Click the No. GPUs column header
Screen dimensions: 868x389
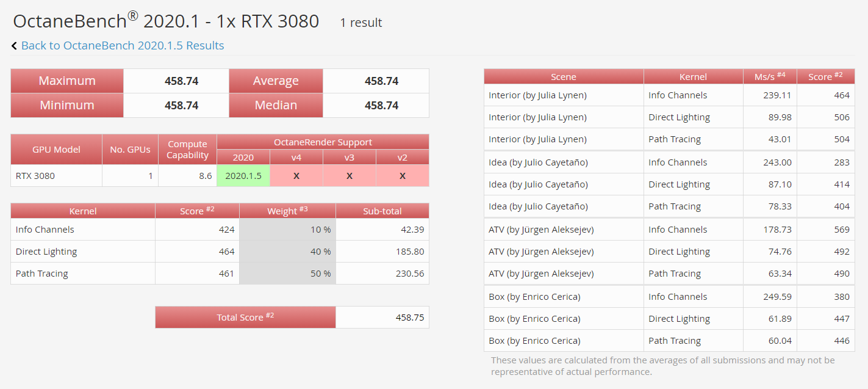pyautogui.click(x=130, y=150)
